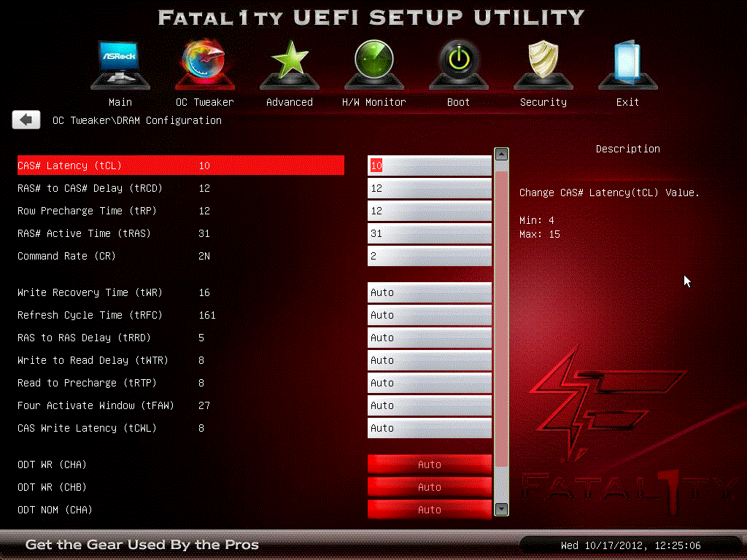
Task: Switch to the Security tab label
Action: 543,102
